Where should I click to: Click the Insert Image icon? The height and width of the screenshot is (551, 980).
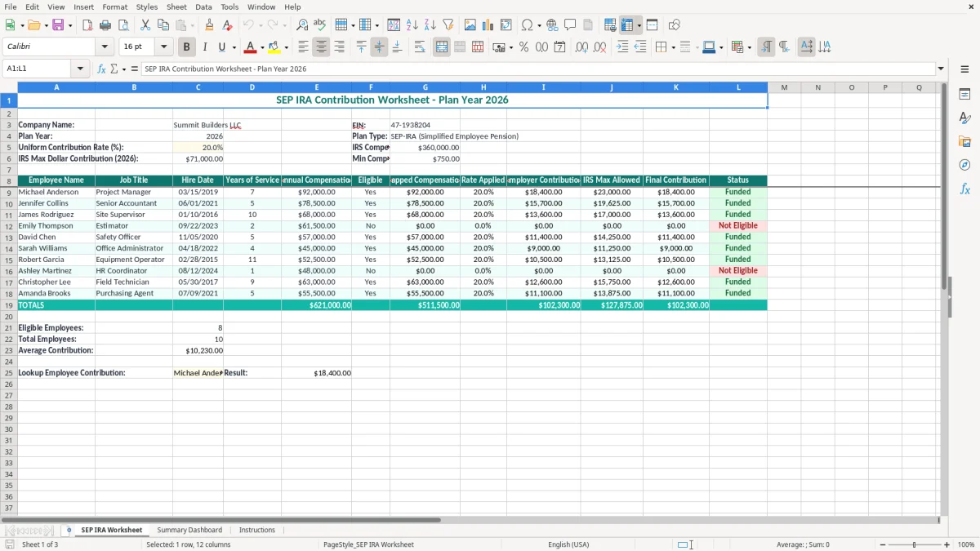coord(470,25)
